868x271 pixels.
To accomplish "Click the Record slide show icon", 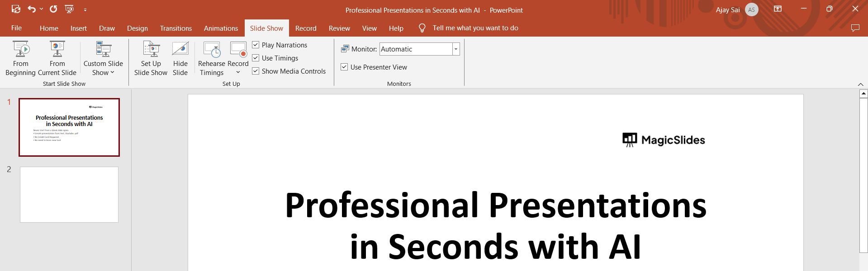I will coord(238,49).
